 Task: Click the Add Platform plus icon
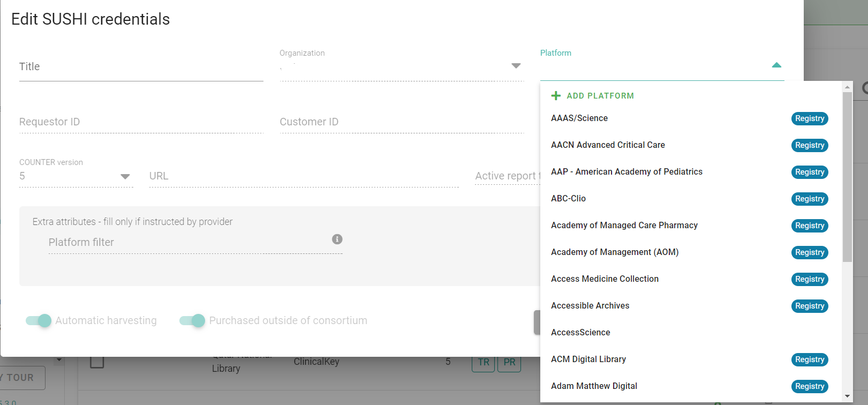click(556, 95)
